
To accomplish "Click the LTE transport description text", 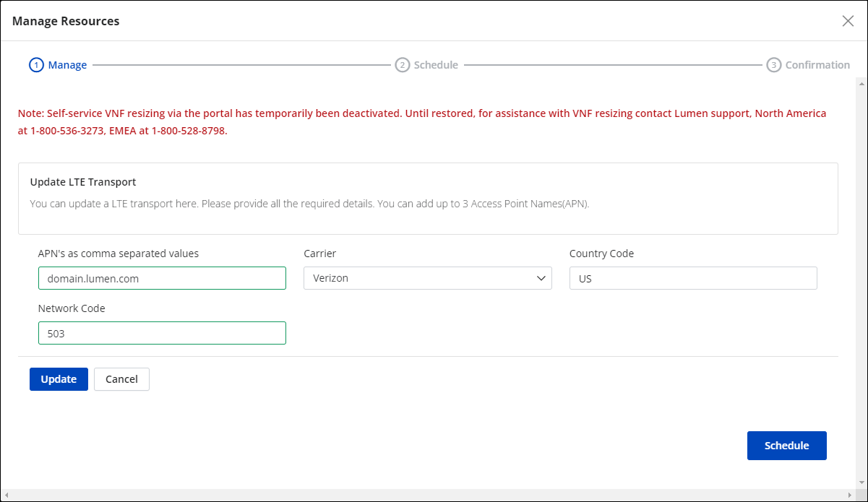I will tap(309, 204).
